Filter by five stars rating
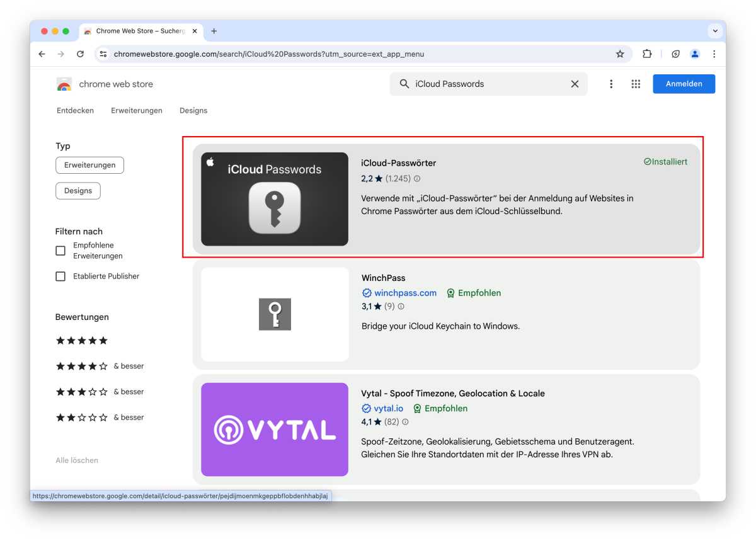The height and width of the screenshot is (541, 756). pyautogui.click(x=82, y=341)
